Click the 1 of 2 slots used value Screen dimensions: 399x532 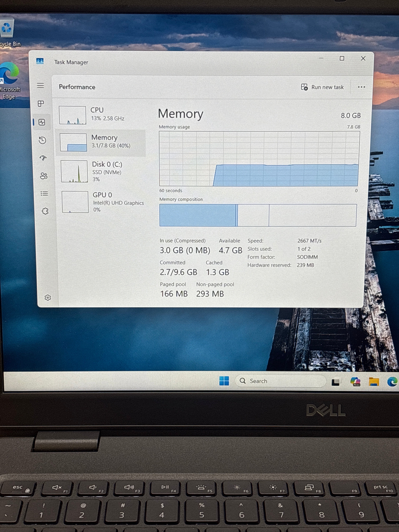pos(304,249)
